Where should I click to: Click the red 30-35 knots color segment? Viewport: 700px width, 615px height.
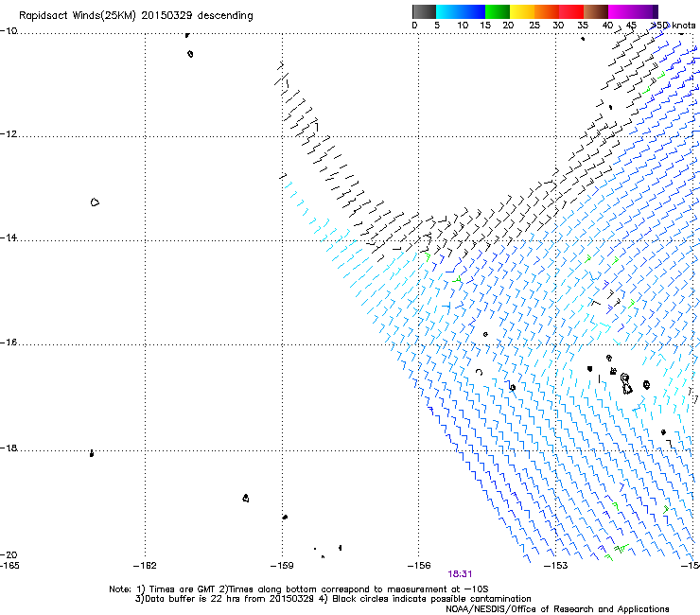(571, 11)
